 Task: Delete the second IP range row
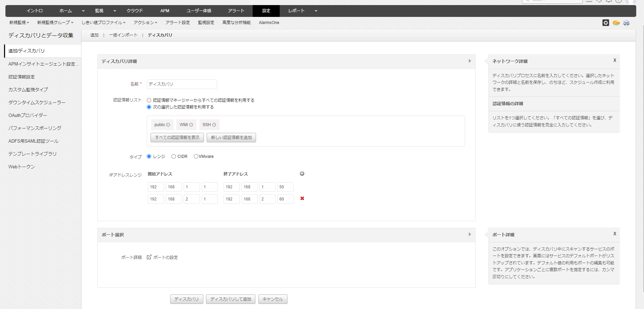(302, 198)
